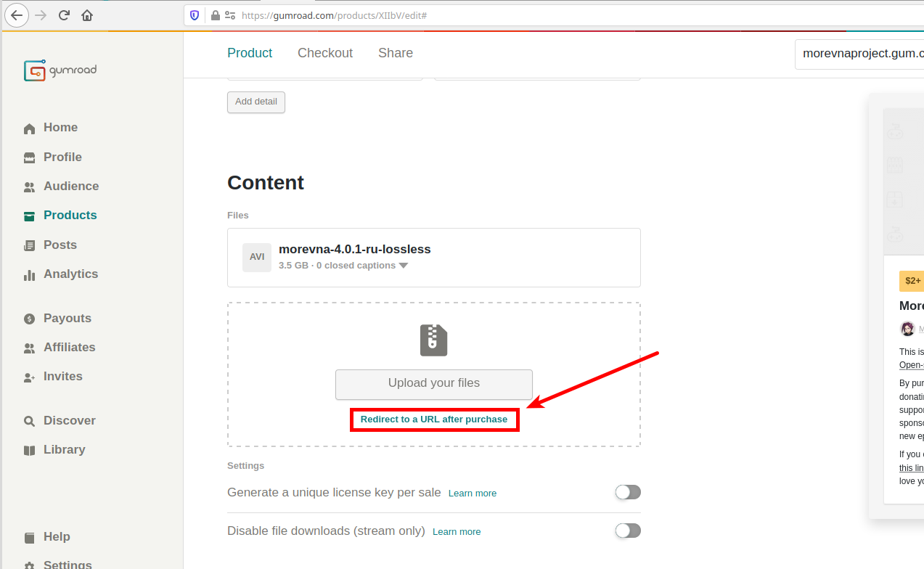Open Home in the sidebar
The image size is (924, 569).
(x=60, y=128)
